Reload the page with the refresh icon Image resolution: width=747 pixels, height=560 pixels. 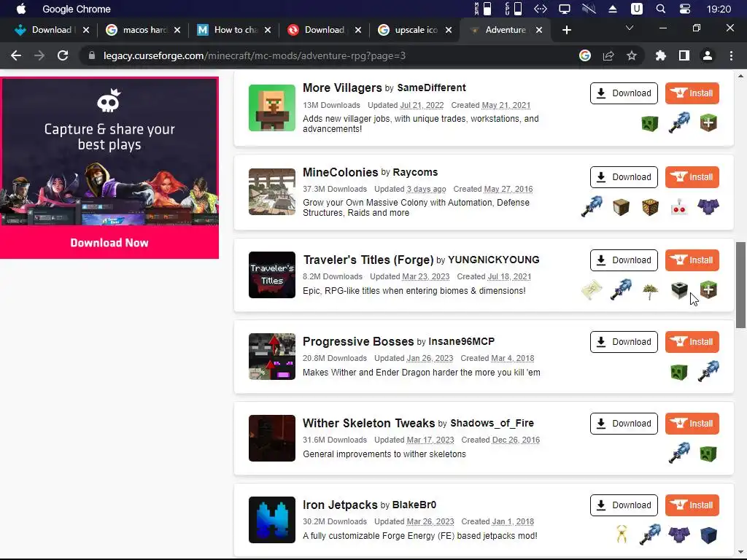(63, 55)
